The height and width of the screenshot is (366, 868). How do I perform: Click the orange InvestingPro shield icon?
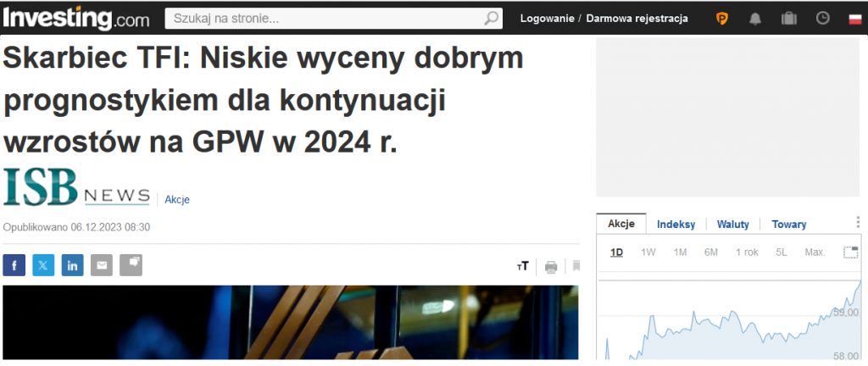[x=722, y=19]
